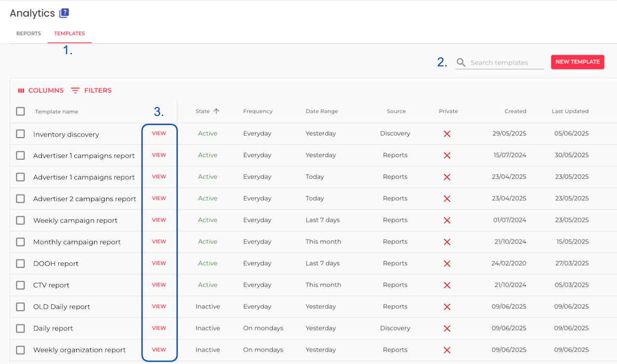The height and width of the screenshot is (364, 617).
Task: View the Weekly campaign report template
Action: pyautogui.click(x=159, y=220)
